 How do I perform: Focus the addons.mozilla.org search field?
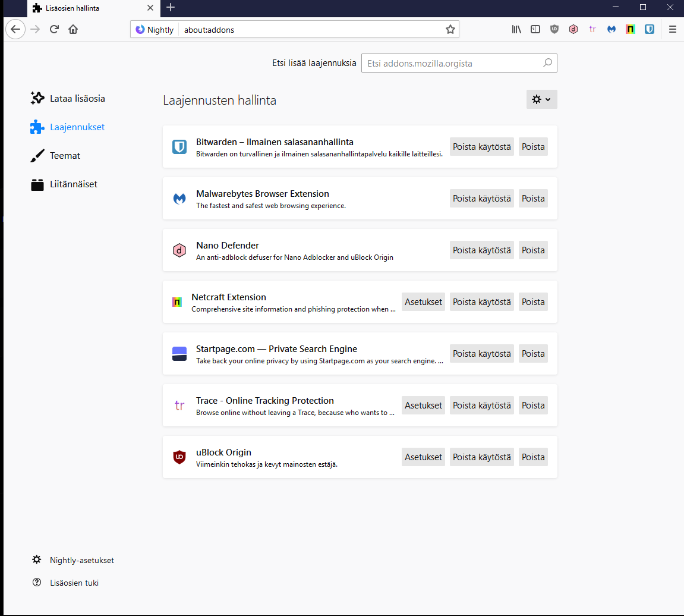(x=459, y=63)
